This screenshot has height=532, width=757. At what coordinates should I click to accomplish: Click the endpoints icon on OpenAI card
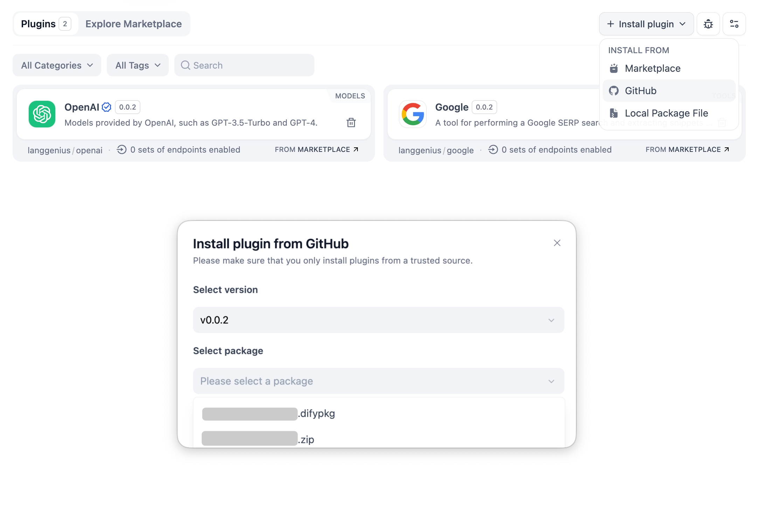click(x=121, y=150)
